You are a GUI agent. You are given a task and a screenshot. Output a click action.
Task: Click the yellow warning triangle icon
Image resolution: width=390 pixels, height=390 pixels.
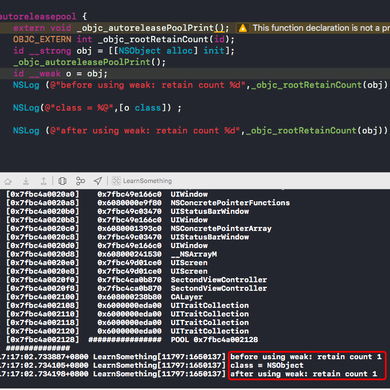tap(243, 28)
